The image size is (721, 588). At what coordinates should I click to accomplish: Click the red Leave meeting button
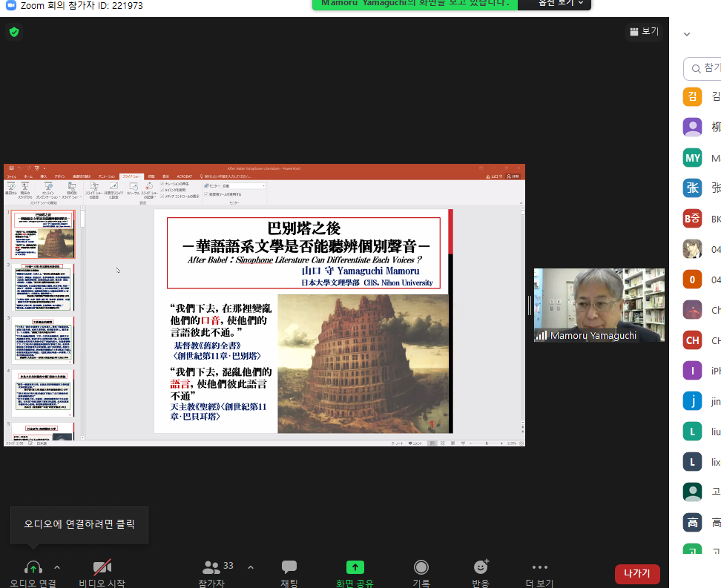tap(636, 573)
